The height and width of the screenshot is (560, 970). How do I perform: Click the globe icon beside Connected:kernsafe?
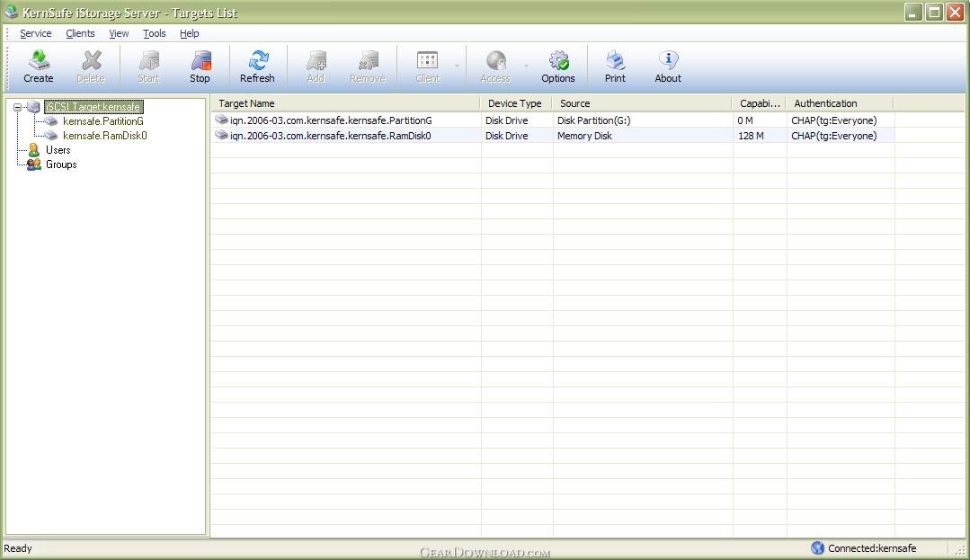click(x=818, y=547)
